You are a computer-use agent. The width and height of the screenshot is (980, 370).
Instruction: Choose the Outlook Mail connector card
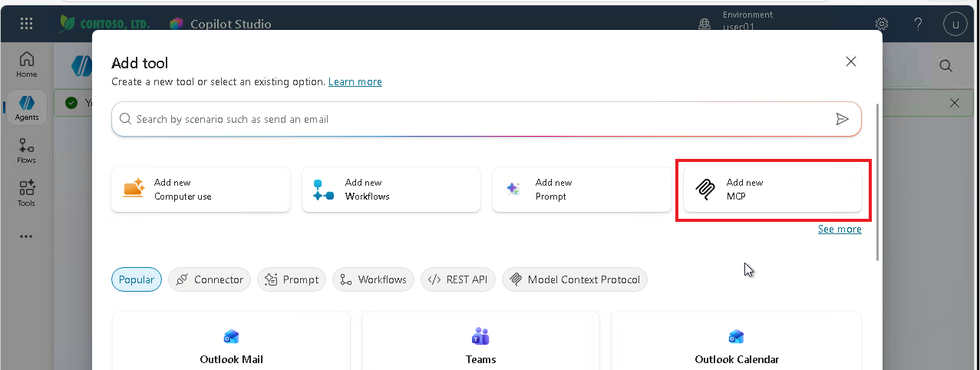pyautogui.click(x=231, y=341)
